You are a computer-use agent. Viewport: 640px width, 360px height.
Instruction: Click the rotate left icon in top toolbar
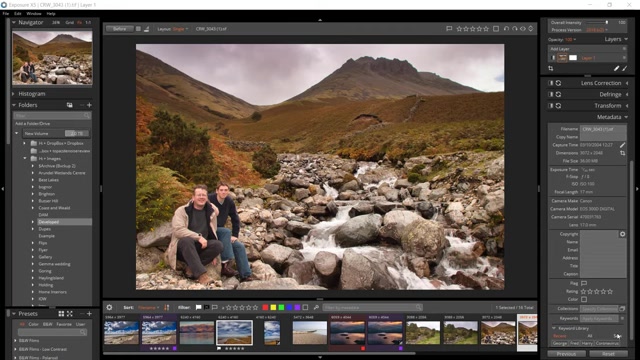click(x=507, y=29)
